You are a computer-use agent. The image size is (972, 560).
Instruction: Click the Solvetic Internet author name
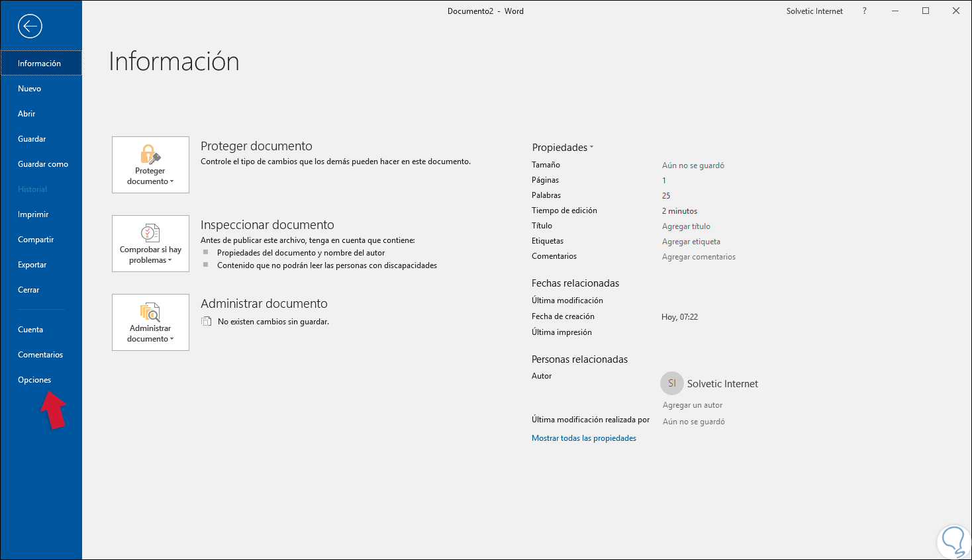(722, 384)
